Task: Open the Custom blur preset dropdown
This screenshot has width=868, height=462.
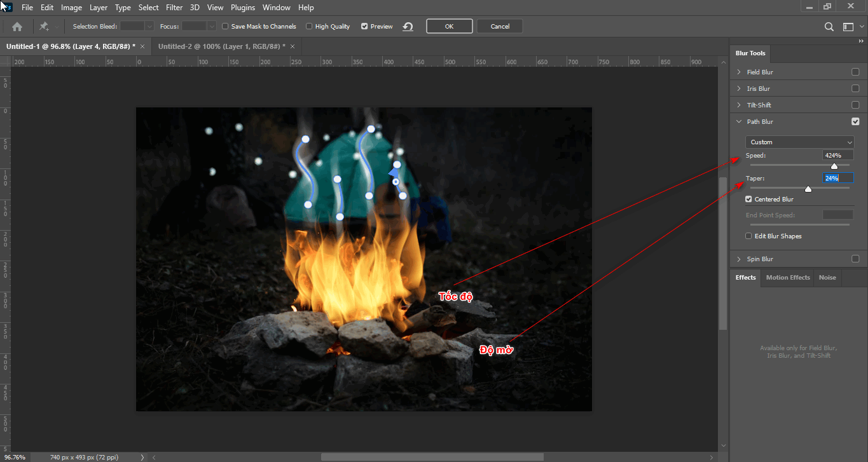Action: pos(799,142)
